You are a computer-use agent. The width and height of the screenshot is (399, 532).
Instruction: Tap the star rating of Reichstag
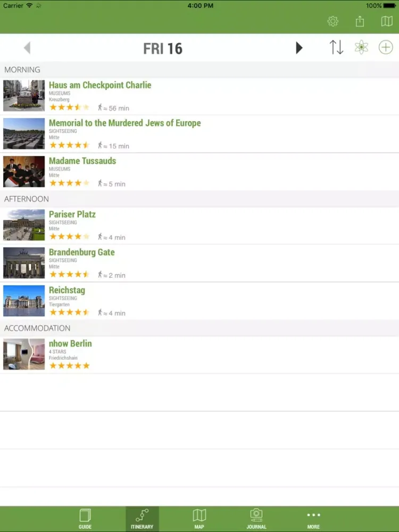(x=70, y=312)
